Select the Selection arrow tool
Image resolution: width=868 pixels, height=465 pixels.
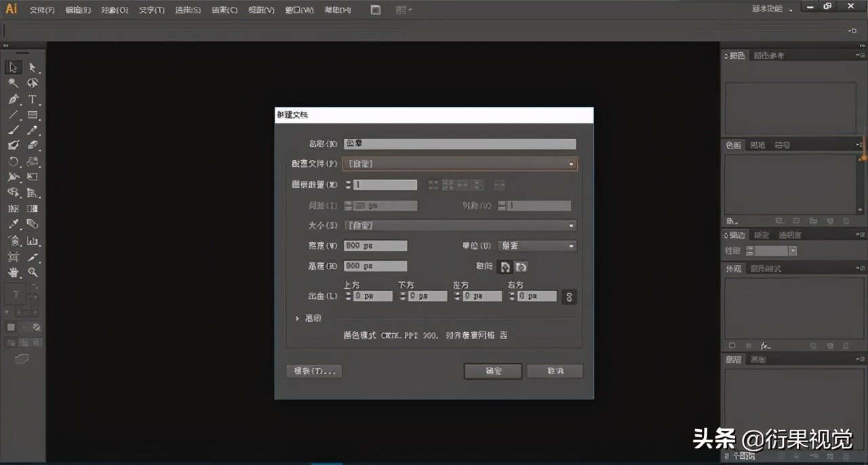click(13, 67)
